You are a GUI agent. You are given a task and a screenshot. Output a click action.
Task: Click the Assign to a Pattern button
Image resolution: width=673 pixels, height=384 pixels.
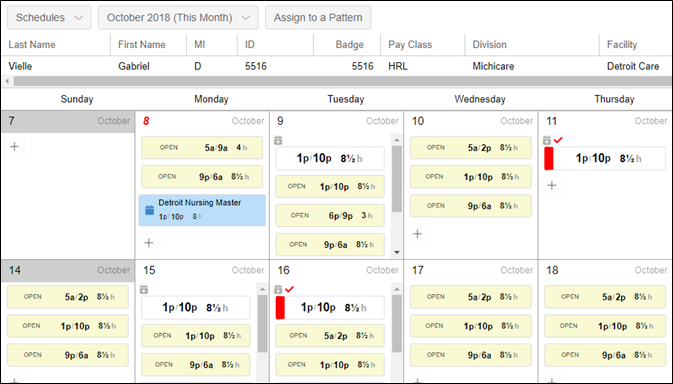(x=318, y=18)
